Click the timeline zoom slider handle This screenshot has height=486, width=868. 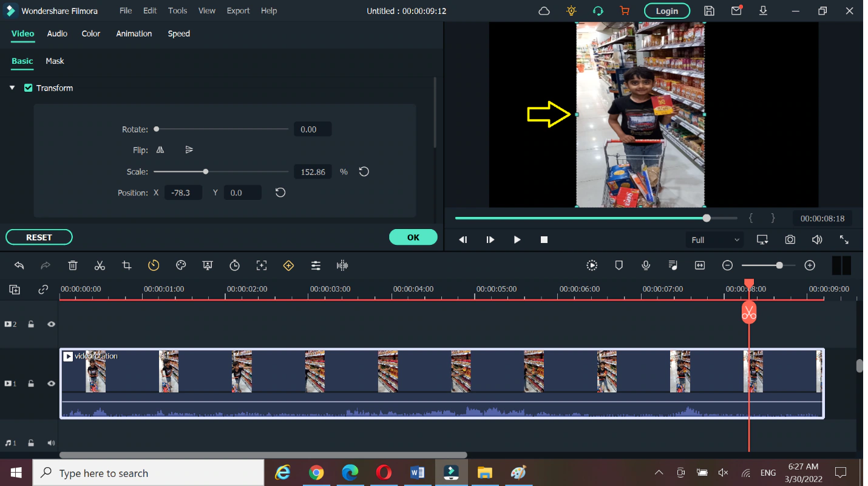tap(779, 265)
